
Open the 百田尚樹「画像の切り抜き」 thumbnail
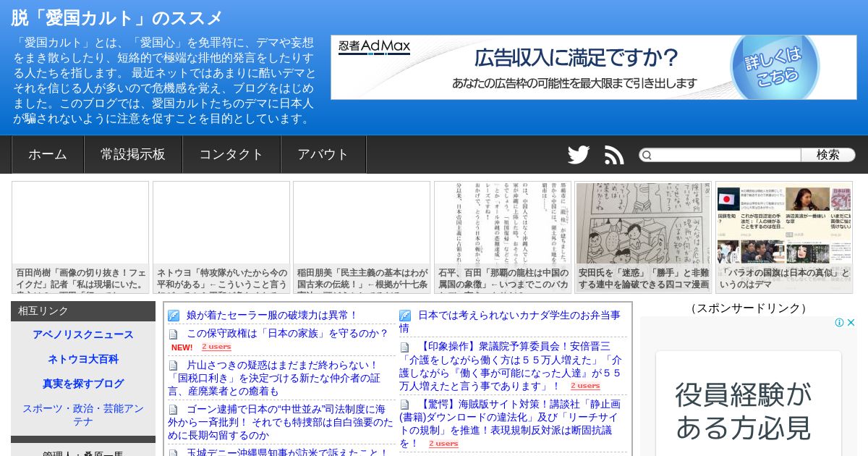[x=80, y=237]
